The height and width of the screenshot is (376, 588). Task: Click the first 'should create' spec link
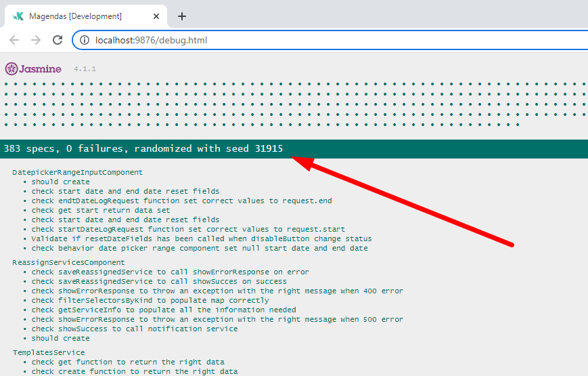(60, 182)
